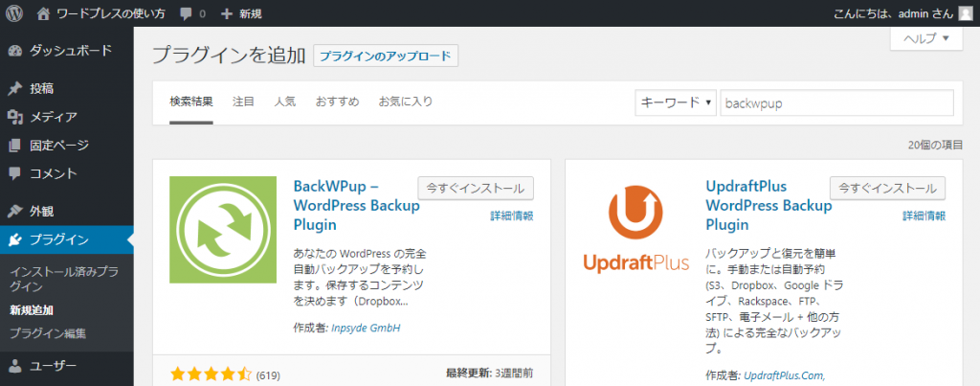Click ワードプレスの使い方 site name in admin bar
The image size is (980, 386).
click(x=111, y=13)
